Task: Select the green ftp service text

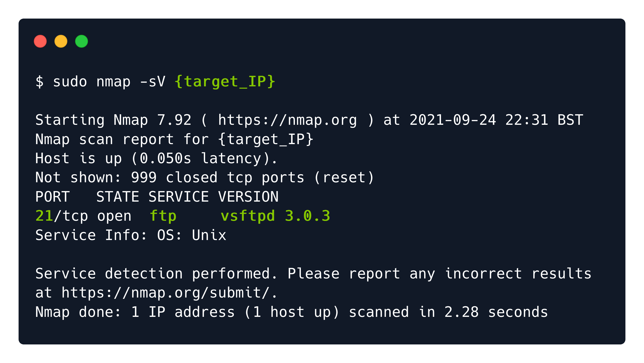Action: [163, 216]
